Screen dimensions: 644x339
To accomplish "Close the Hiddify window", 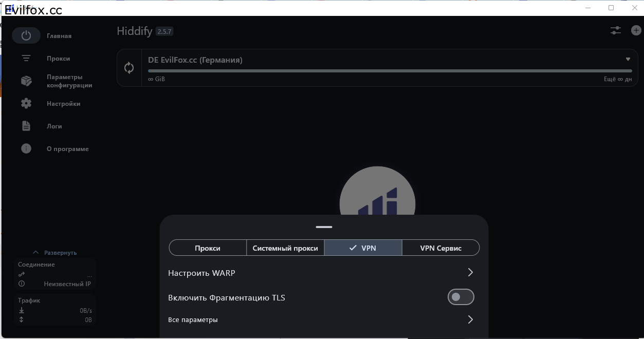I will point(634,8).
